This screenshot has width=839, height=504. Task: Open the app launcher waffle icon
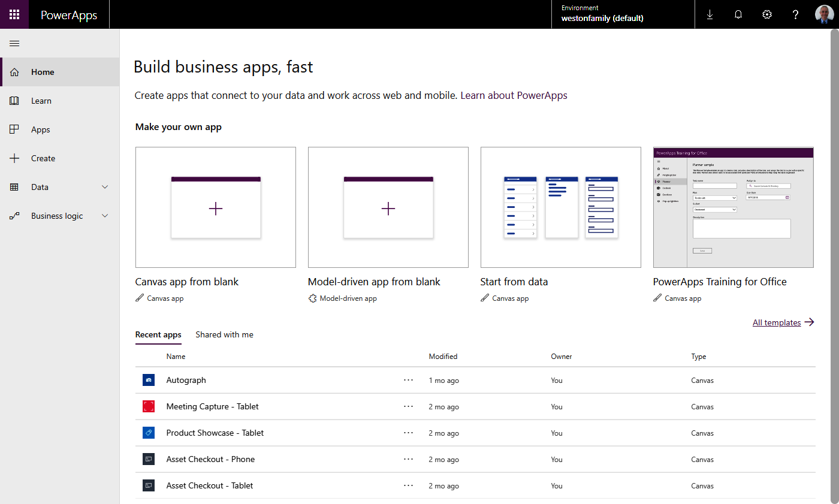[x=14, y=14]
